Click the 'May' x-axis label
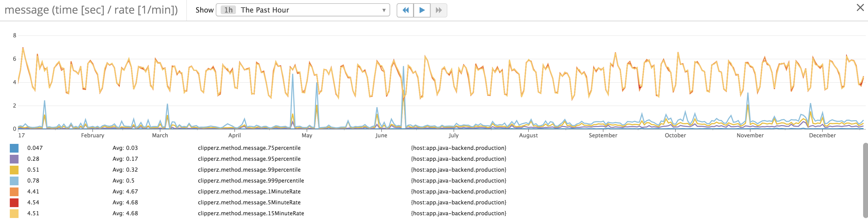Viewport: 868px width, 224px height. click(x=307, y=135)
